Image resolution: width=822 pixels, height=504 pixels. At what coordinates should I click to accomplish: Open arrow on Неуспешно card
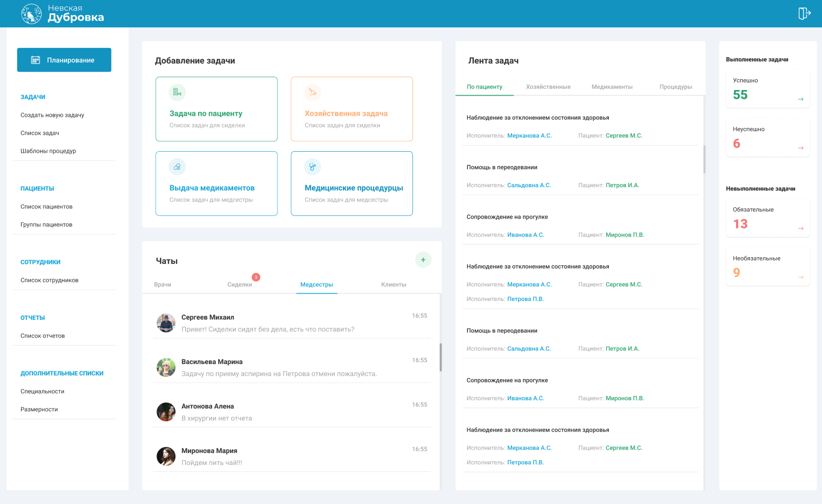(x=800, y=148)
